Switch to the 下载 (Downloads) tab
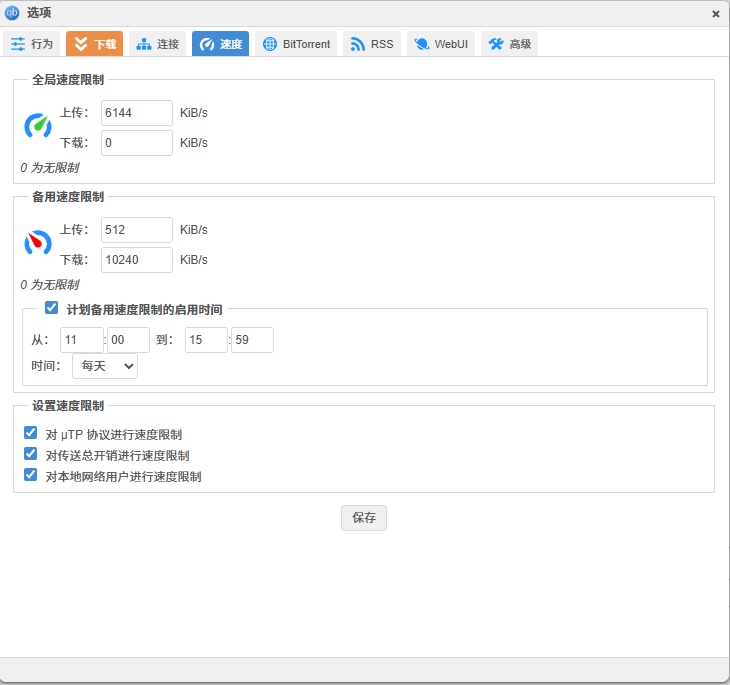The height and width of the screenshot is (685, 730). [95, 44]
